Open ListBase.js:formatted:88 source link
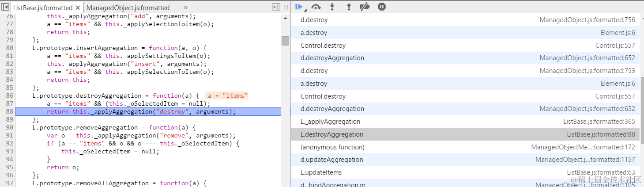 pos(601,134)
